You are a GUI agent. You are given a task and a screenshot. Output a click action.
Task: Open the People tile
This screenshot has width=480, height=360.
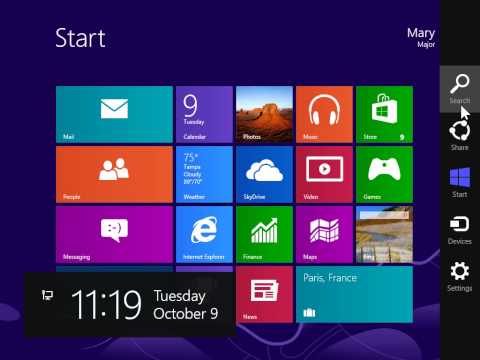114,174
